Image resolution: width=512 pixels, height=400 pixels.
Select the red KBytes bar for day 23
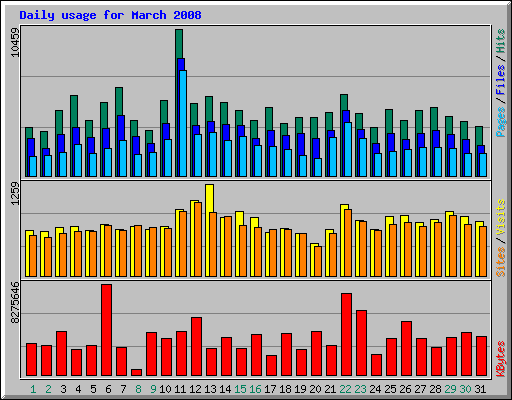pos(361,343)
